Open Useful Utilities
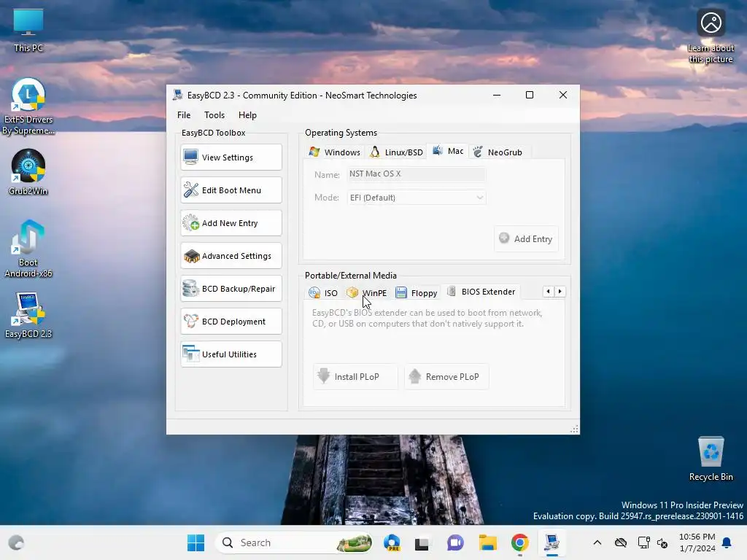 [x=231, y=354]
